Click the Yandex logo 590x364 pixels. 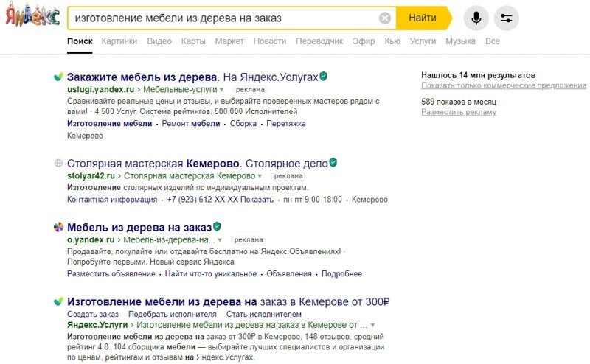click(x=32, y=15)
